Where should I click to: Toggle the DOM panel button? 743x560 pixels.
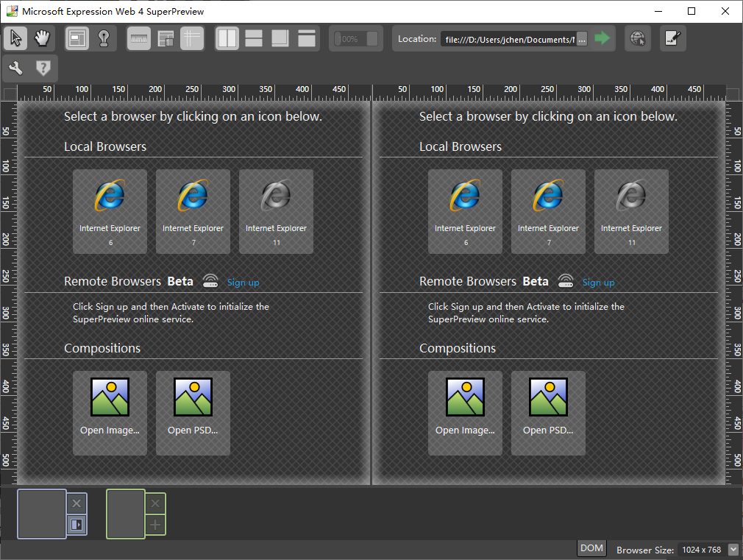click(x=592, y=548)
